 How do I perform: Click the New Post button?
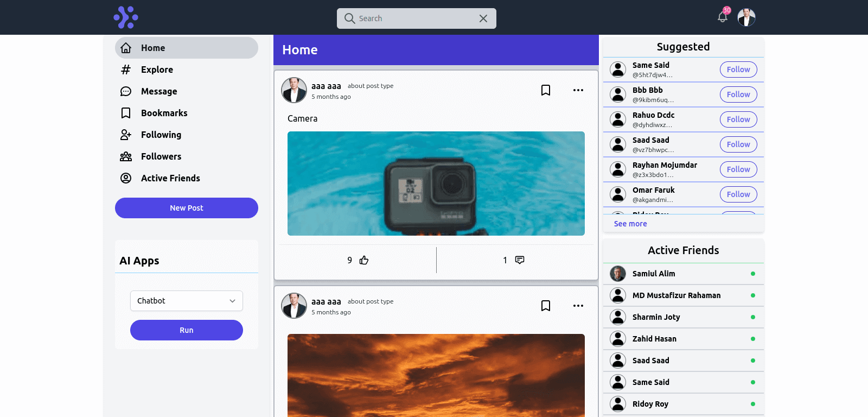(187, 208)
